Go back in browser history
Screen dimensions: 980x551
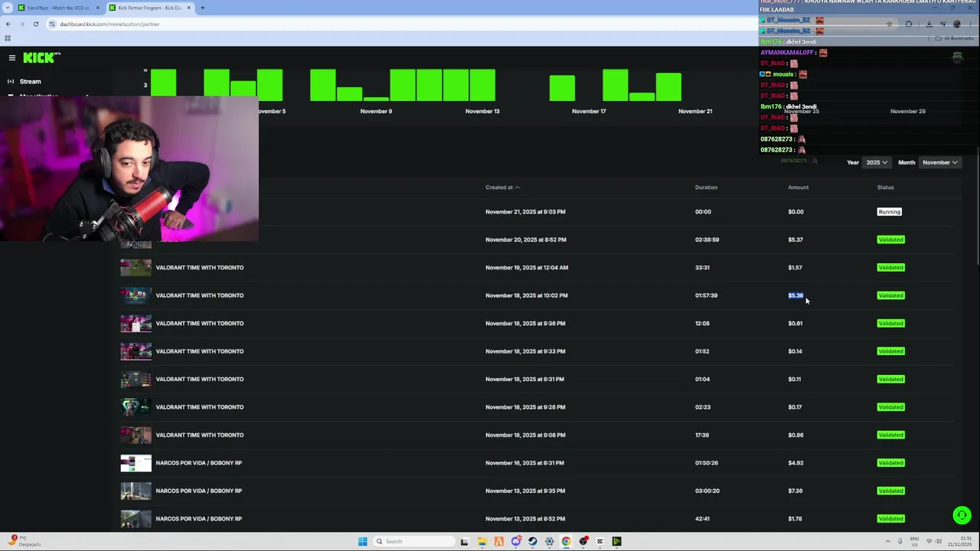pyautogui.click(x=8, y=24)
